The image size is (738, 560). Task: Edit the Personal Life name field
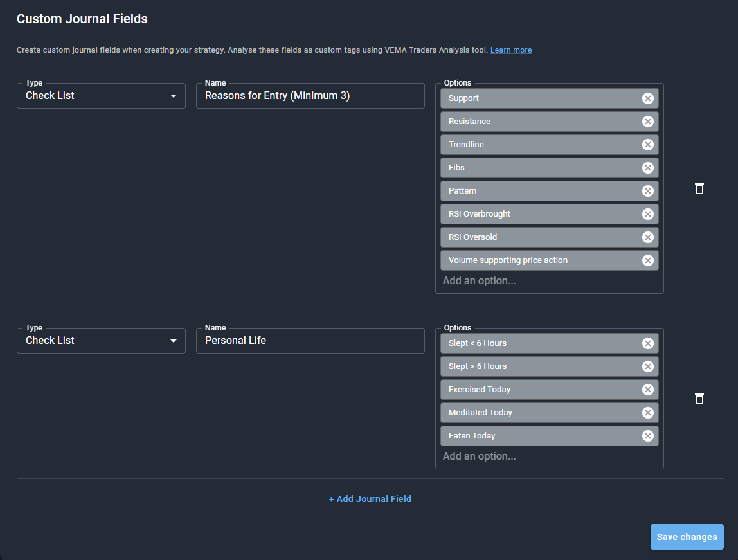[x=310, y=341]
